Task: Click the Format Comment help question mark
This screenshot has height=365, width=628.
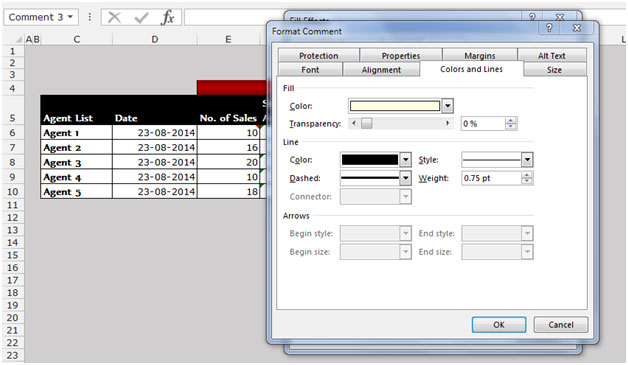Action: (549, 28)
